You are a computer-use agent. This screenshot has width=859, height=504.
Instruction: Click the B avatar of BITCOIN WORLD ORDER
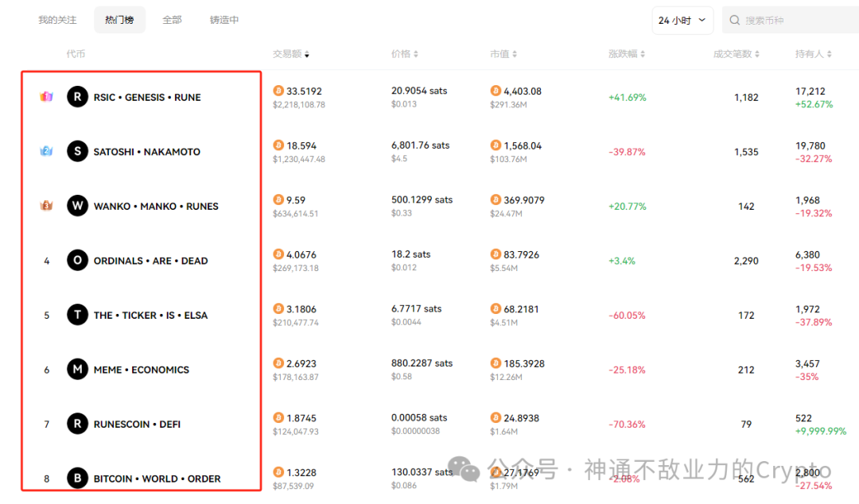point(77,479)
